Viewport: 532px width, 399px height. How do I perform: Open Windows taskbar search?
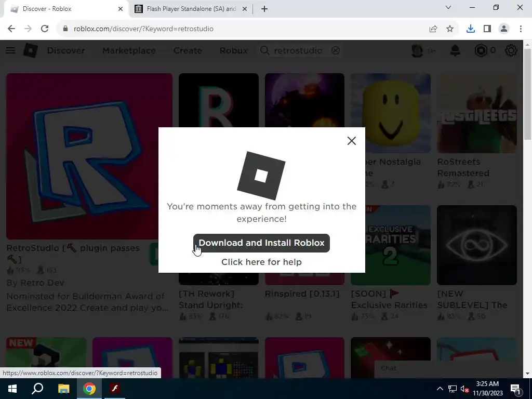37,389
